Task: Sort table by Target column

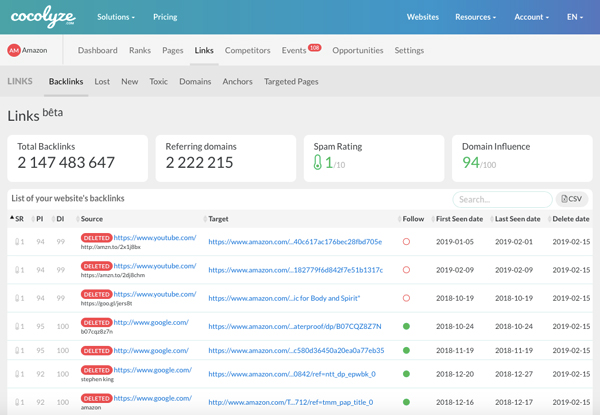Action: coord(216,219)
